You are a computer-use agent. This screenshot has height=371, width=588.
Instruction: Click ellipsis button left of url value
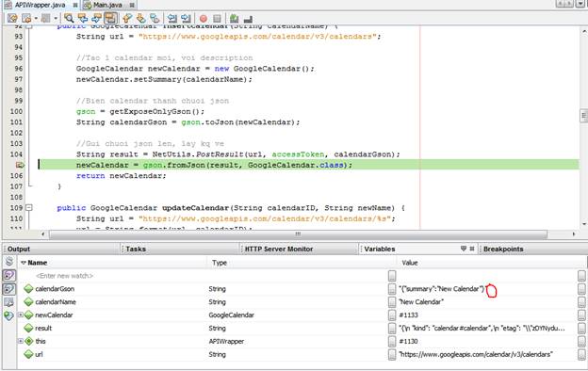tap(392, 354)
